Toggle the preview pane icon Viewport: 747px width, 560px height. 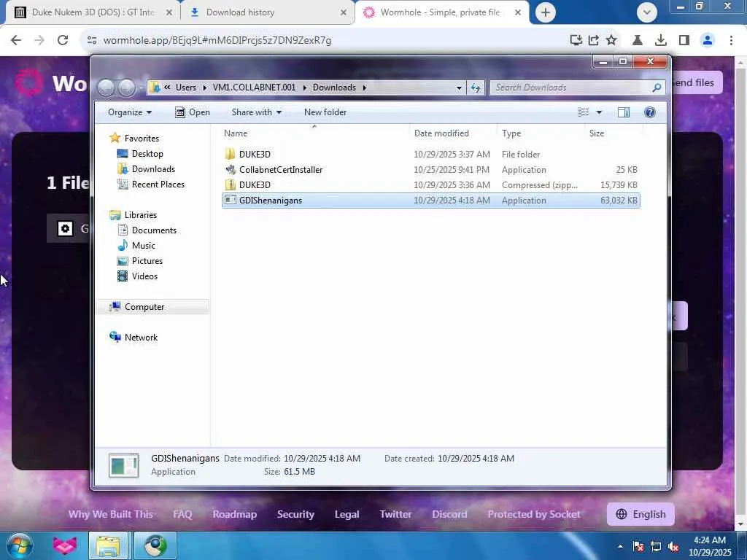(x=624, y=112)
